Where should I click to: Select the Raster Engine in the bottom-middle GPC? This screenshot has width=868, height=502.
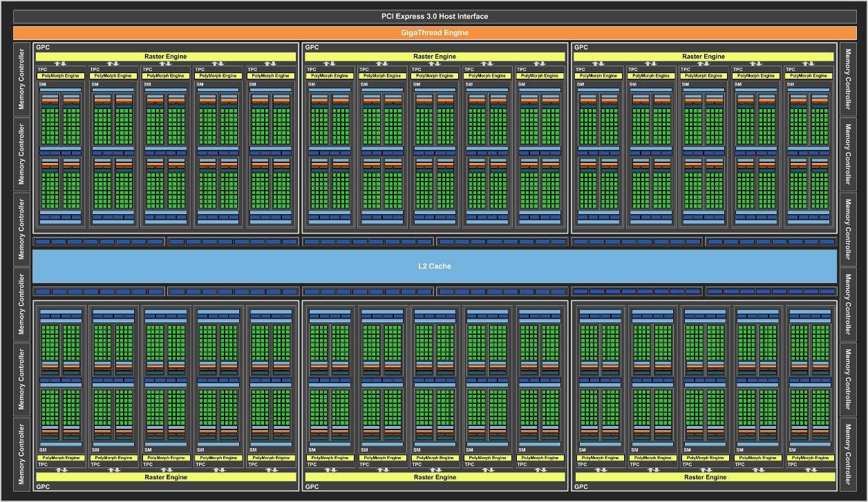click(x=435, y=476)
